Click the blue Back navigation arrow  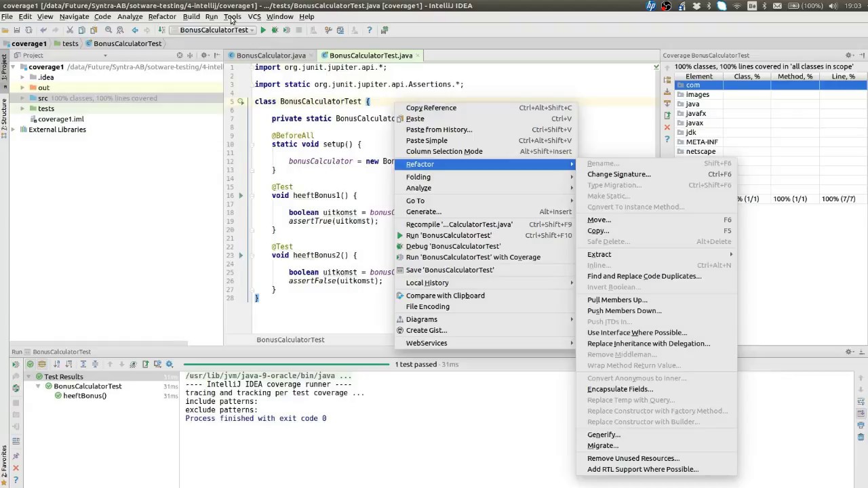[135, 30]
